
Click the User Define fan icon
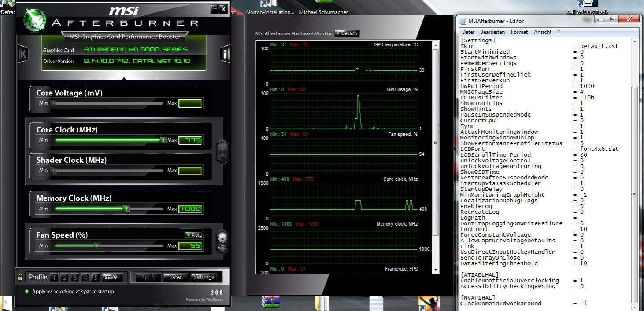click(222, 241)
